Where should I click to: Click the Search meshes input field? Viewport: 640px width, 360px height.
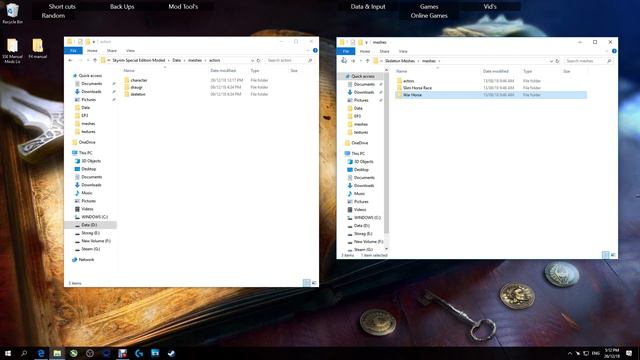589,61
